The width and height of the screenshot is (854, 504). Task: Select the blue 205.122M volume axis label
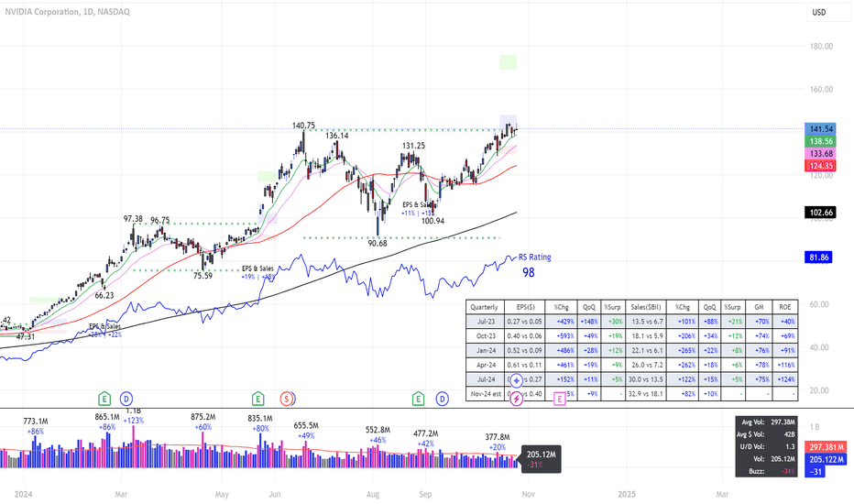click(826, 459)
